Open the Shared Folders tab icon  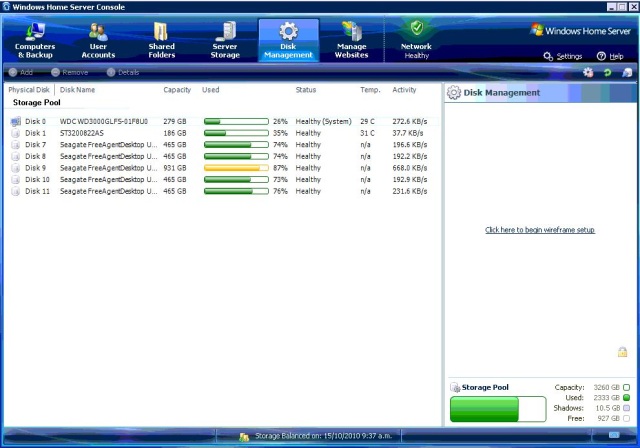tap(161, 32)
